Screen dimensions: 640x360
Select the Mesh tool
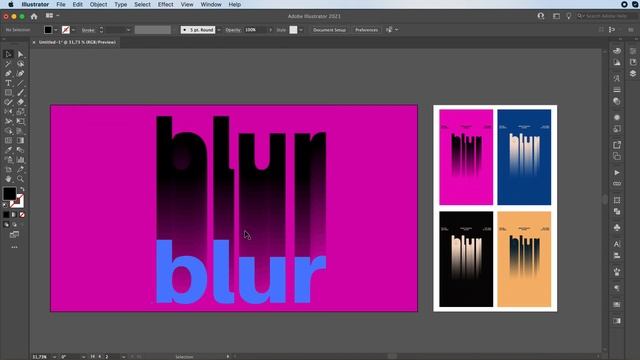point(8,140)
